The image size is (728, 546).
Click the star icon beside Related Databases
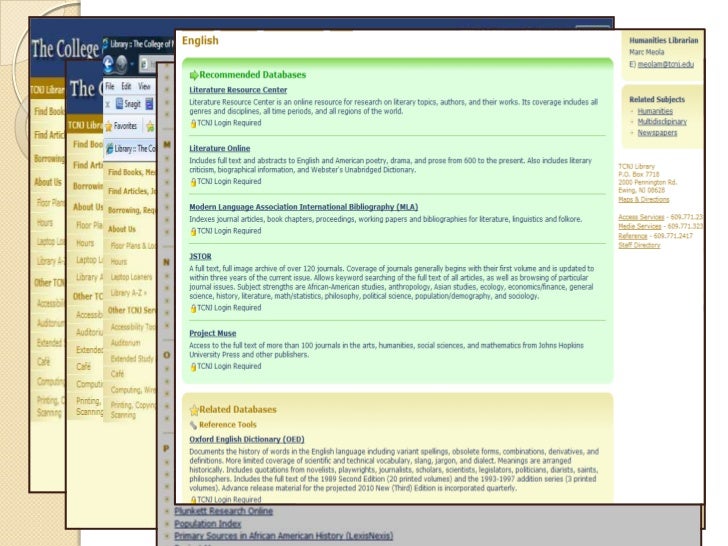tap(194, 410)
